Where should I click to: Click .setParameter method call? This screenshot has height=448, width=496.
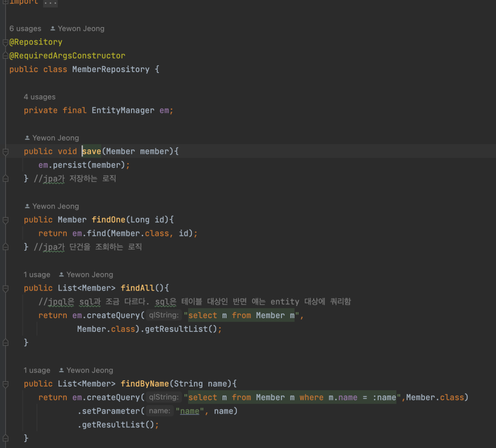109,411
